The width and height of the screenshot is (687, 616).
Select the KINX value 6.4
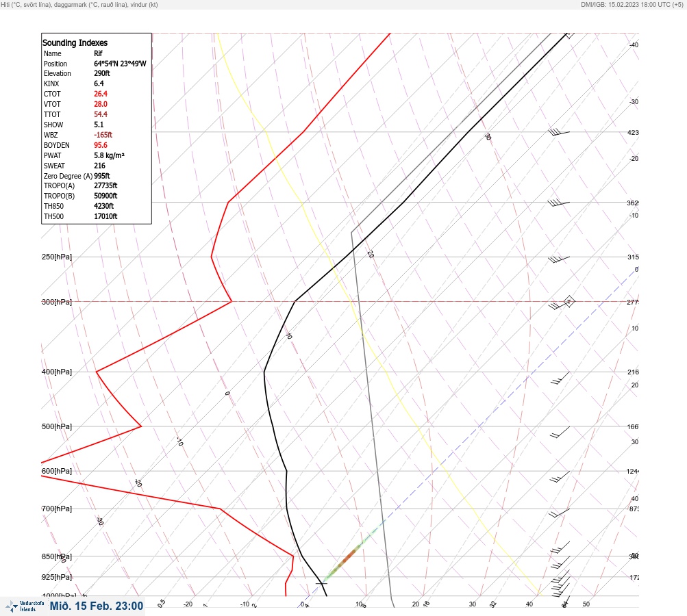tap(99, 84)
